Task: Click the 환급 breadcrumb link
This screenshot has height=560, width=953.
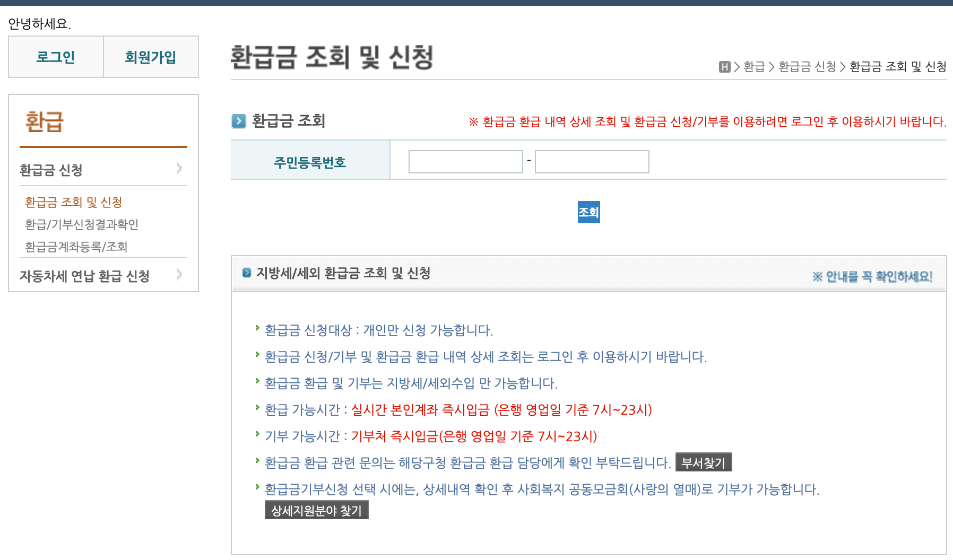Action: 756,66
